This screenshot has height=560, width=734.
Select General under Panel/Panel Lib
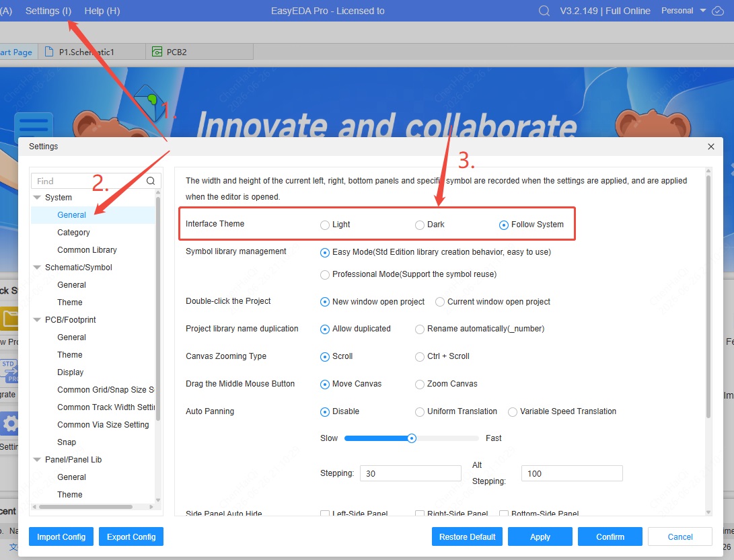click(71, 477)
